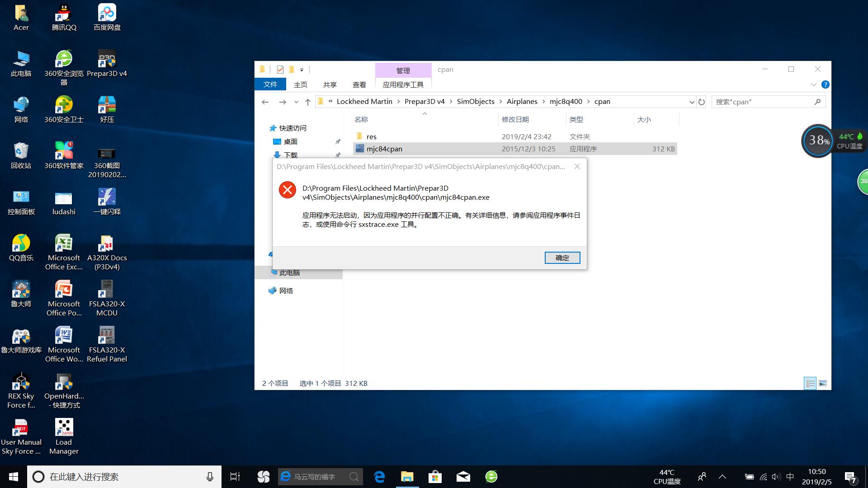Select the 此电脑 desktop icon

(x=21, y=64)
